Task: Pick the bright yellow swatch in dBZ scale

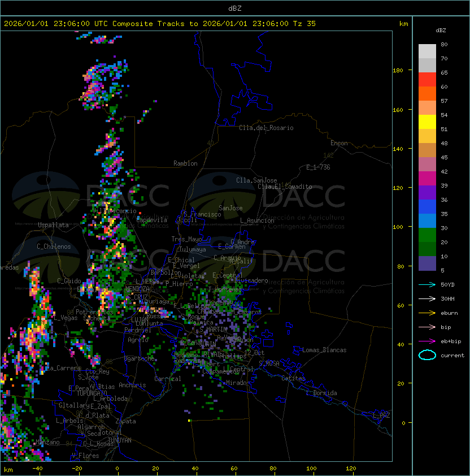Action: tap(427, 122)
